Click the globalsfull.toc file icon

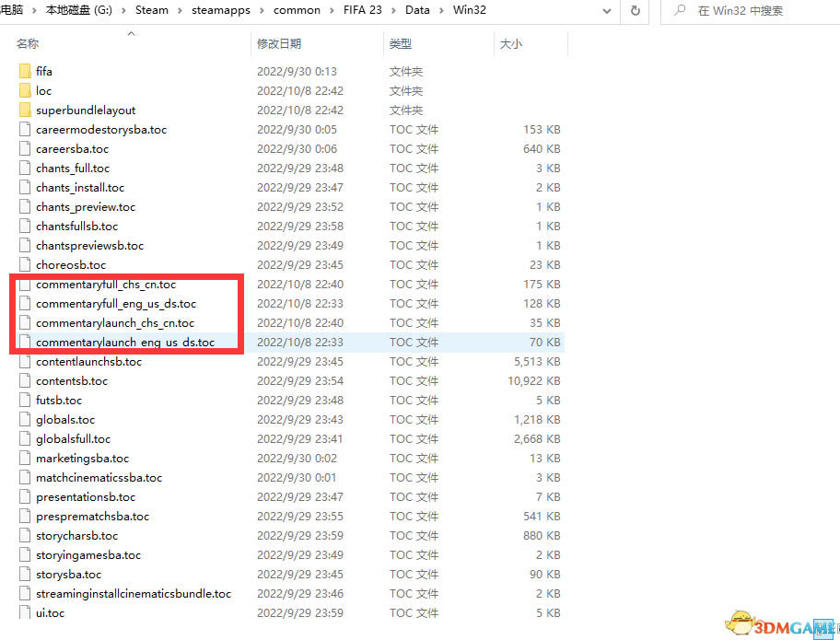tap(25, 438)
